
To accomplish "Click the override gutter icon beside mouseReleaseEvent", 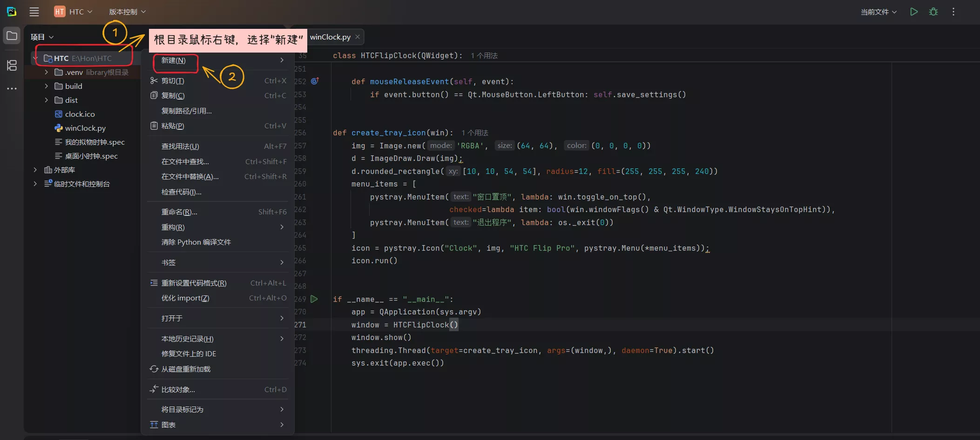I will tap(315, 81).
